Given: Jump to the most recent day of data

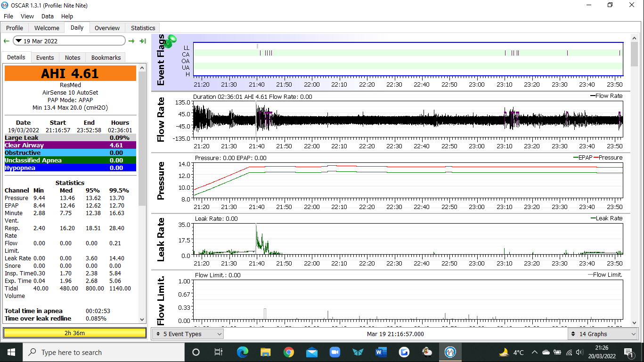Looking at the screenshot, I should (142, 41).
